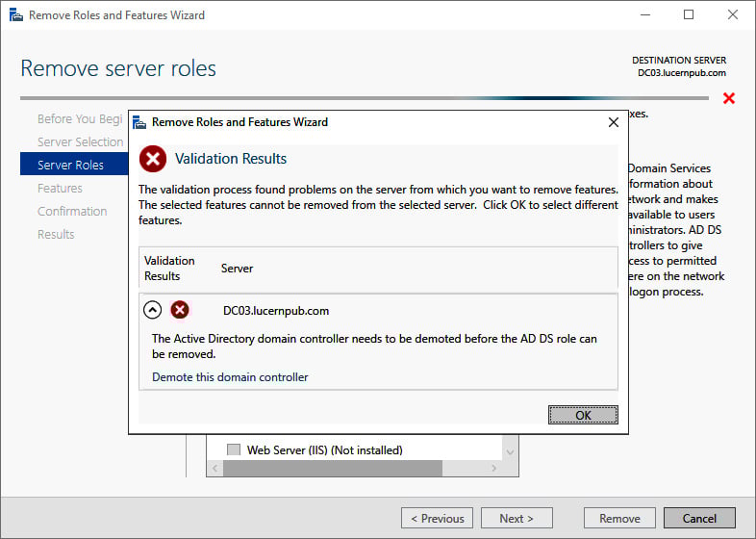The image size is (756, 539).
Task: Click the large Validation Results error icon
Action: click(x=153, y=158)
